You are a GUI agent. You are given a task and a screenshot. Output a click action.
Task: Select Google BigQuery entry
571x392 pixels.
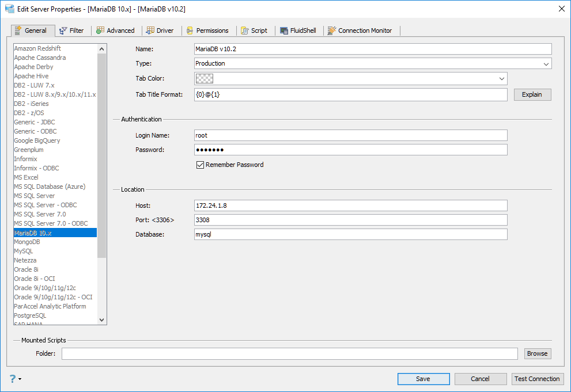tap(55, 140)
